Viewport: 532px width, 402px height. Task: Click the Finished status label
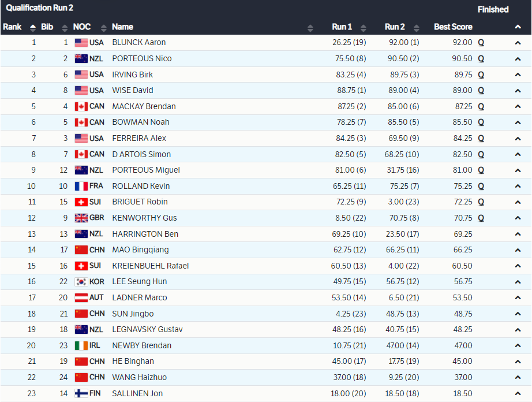pyautogui.click(x=493, y=9)
